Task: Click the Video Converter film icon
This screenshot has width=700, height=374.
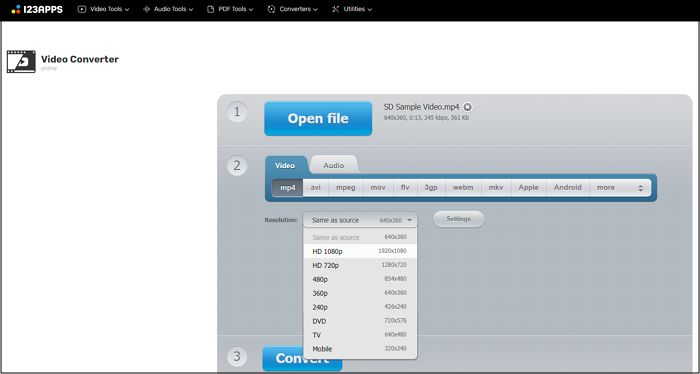Action: click(21, 62)
